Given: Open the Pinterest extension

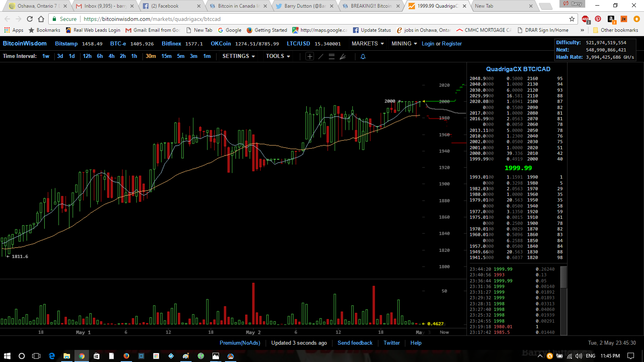Looking at the screenshot, I should pos(598,19).
